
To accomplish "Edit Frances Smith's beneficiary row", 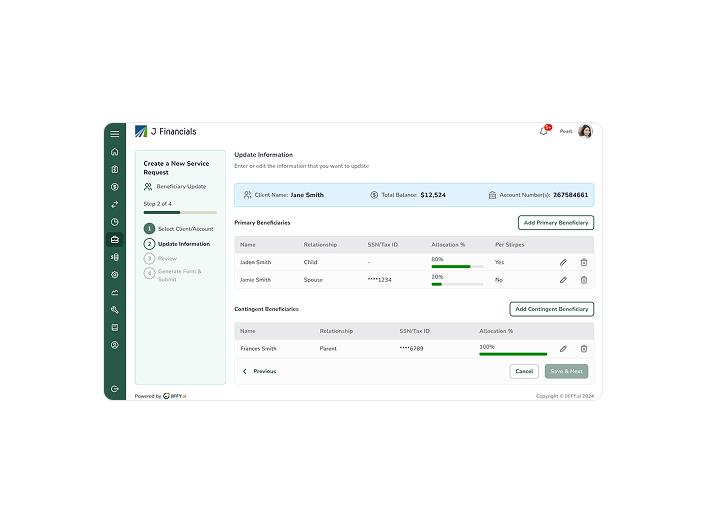I will pyautogui.click(x=563, y=349).
